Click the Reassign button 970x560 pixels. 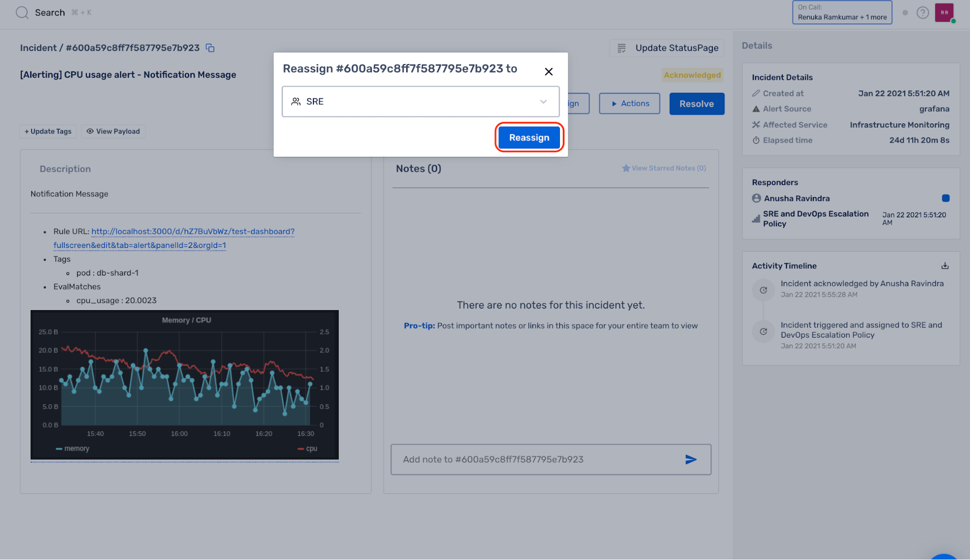coord(529,138)
